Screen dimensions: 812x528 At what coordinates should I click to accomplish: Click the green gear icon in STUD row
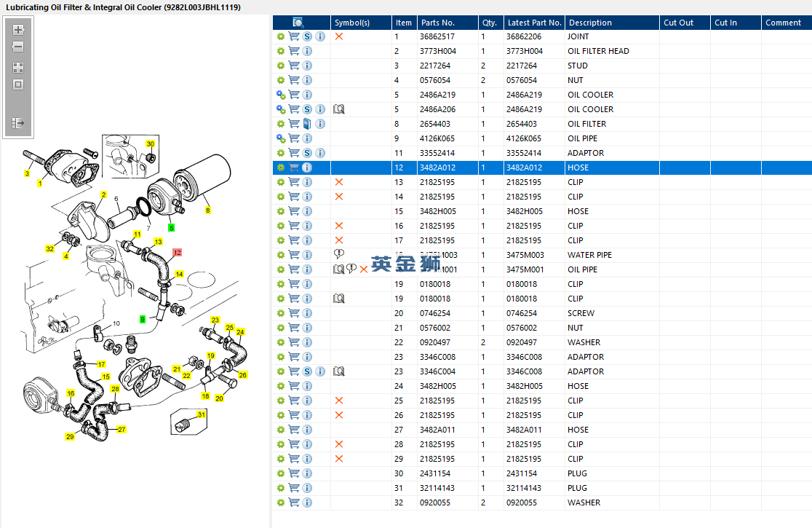click(281, 66)
